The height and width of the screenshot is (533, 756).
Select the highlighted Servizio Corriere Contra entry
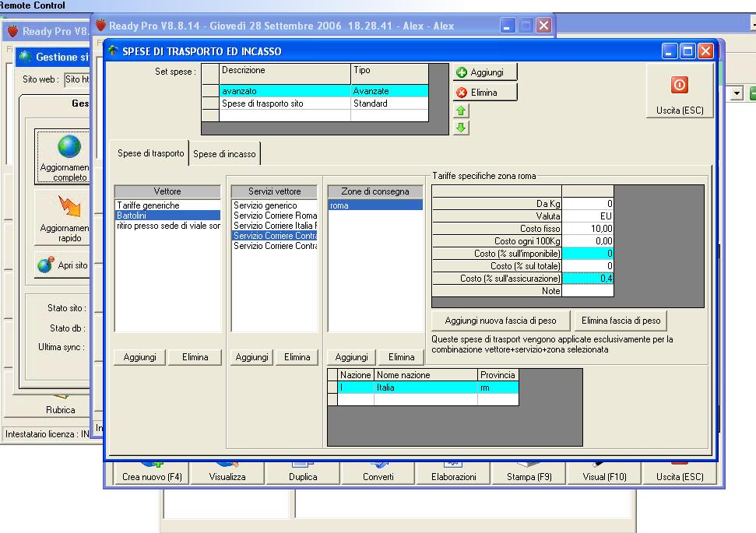(274, 236)
